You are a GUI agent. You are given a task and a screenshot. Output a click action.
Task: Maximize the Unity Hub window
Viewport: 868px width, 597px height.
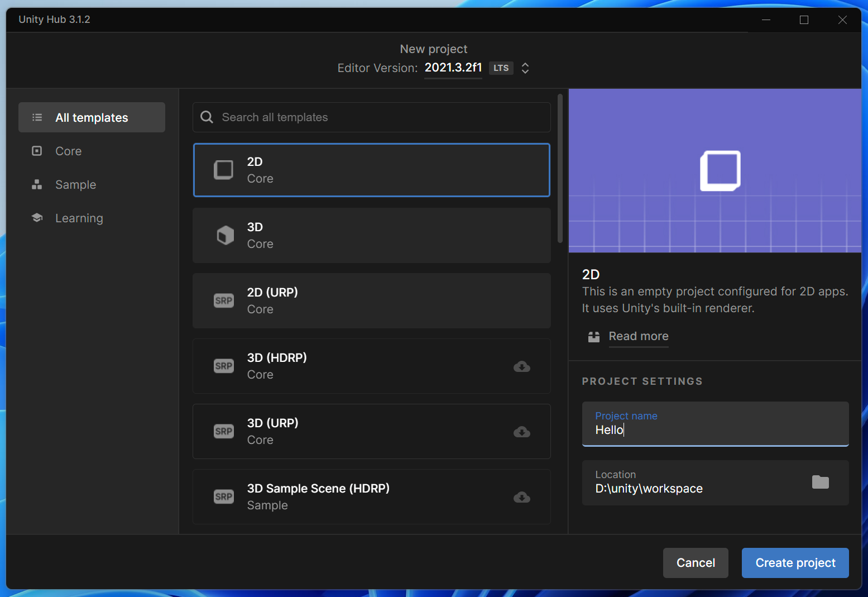[x=804, y=20]
